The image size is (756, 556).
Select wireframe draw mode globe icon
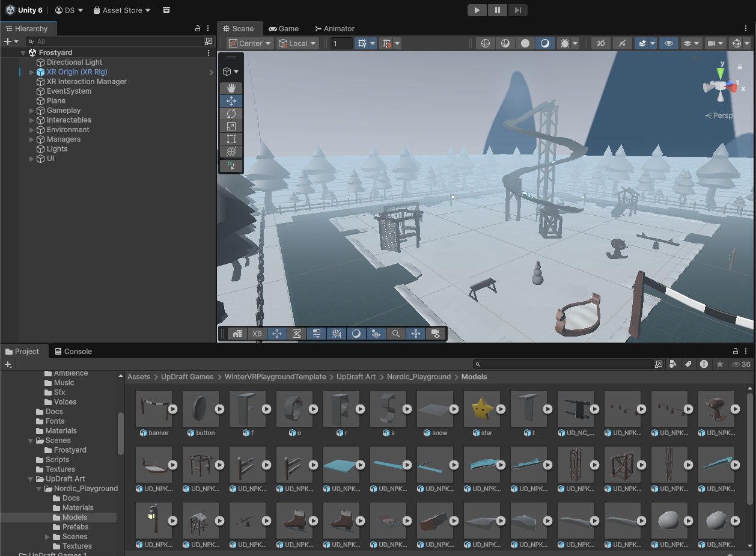click(x=486, y=43)
